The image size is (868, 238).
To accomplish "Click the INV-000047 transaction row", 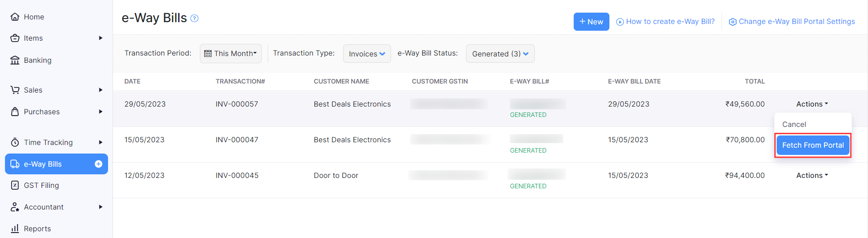I will coord(237,140).
